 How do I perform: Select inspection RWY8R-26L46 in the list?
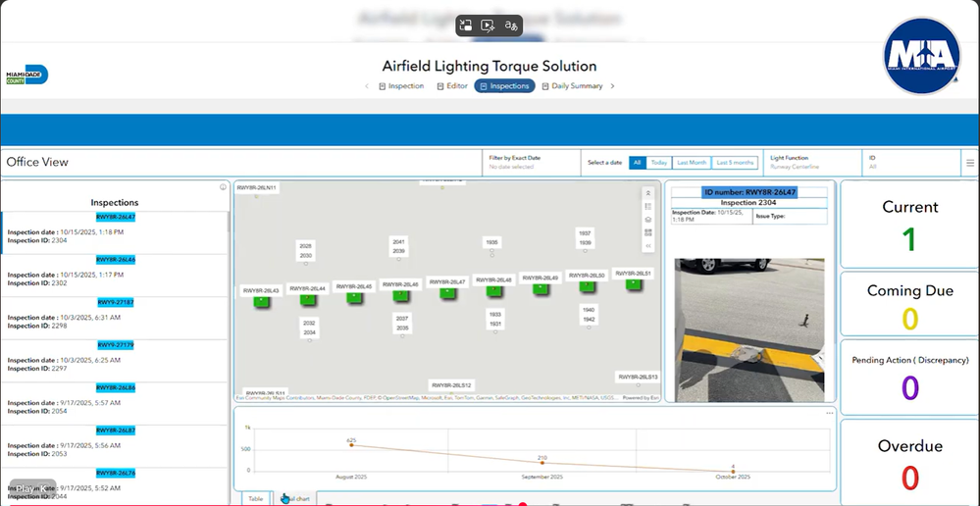[x=115, y=276]
